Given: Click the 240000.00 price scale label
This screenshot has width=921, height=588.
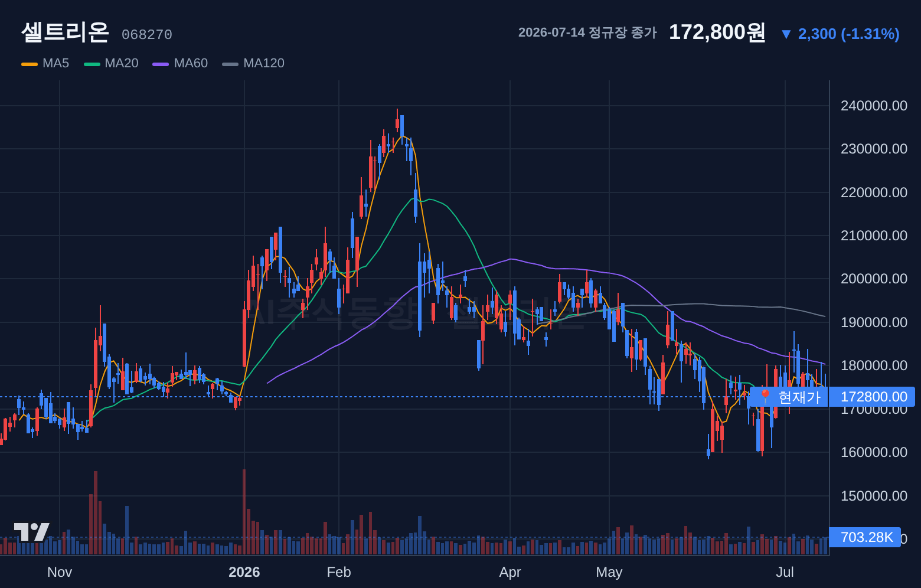Looking at the screenshot, I should click(x=874, y=106).
